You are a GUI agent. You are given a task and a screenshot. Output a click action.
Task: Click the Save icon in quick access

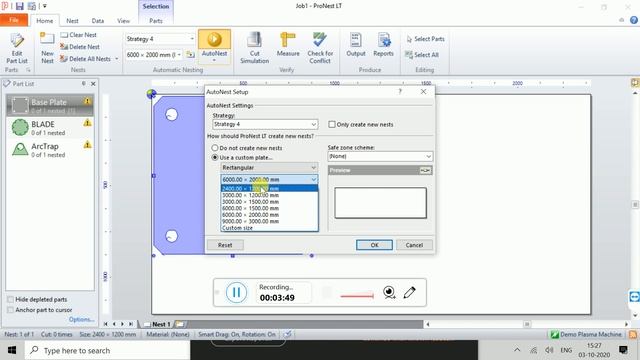pos(20,6)
